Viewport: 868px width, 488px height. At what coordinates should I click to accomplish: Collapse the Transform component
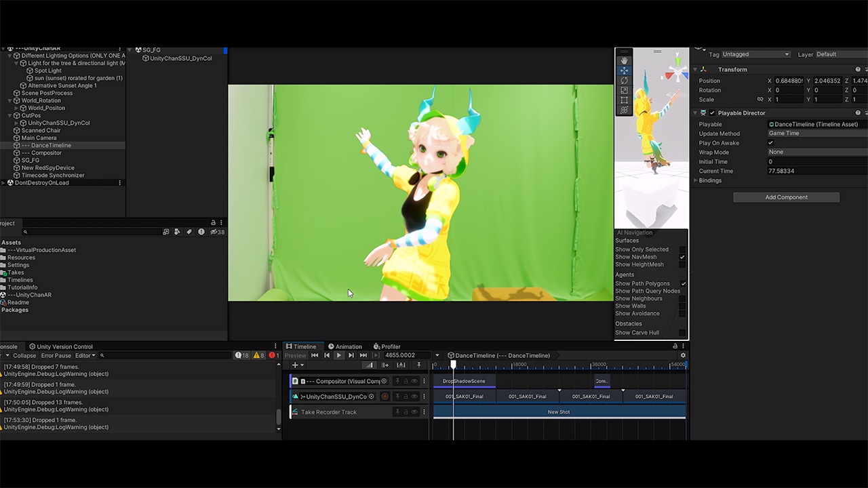696,69
